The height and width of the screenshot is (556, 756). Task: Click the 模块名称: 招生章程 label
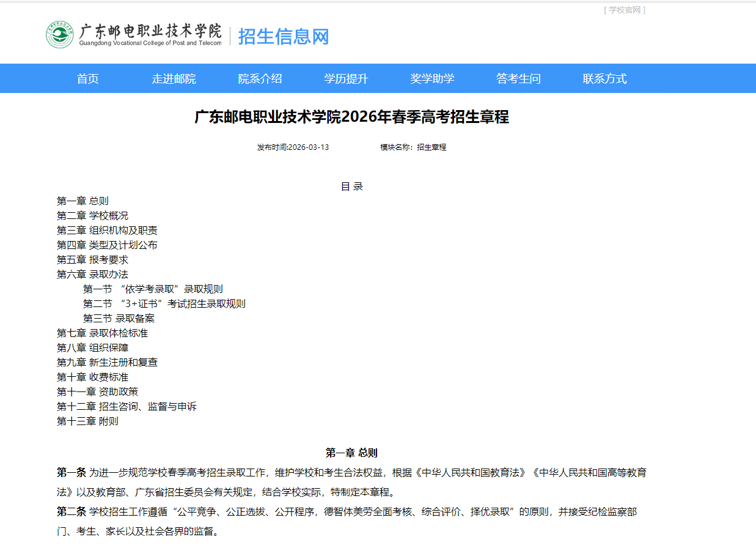point(413,147)
